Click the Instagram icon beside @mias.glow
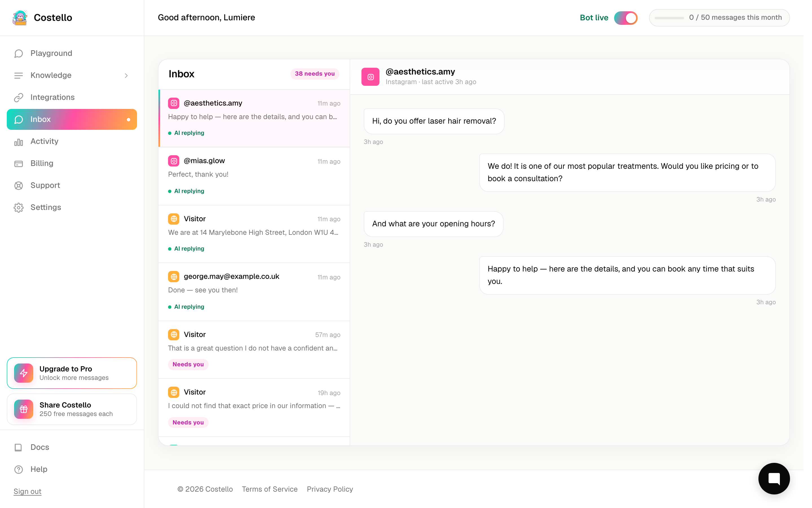This screenshot has height=508, width=812. click(x=173, y=161)
